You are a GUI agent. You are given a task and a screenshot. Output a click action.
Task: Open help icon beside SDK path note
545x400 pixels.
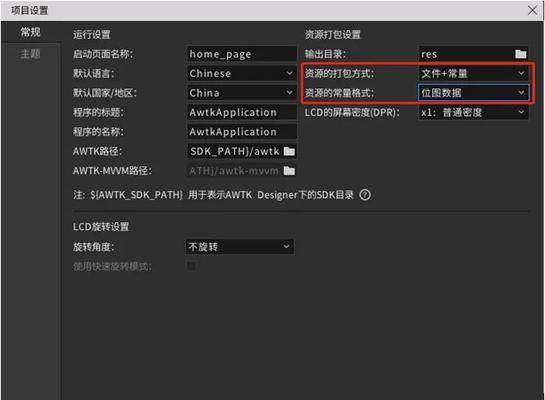pyautogui.click(x=365, y=195)
